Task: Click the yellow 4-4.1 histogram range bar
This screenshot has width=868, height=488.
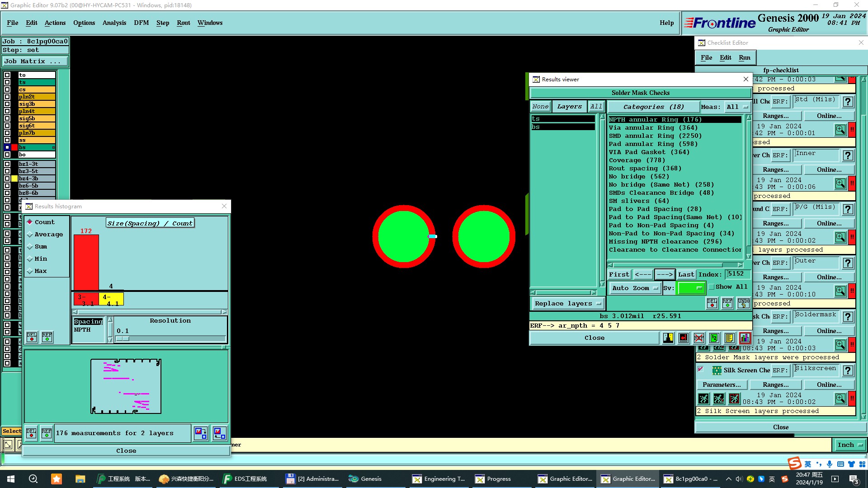Action: (x=111, y=299)
